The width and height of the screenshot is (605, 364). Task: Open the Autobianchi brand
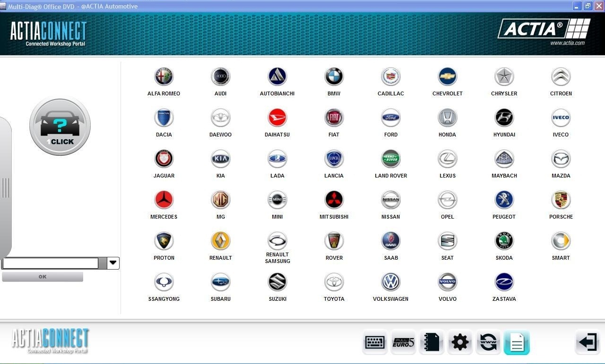[x=277, y=76]
